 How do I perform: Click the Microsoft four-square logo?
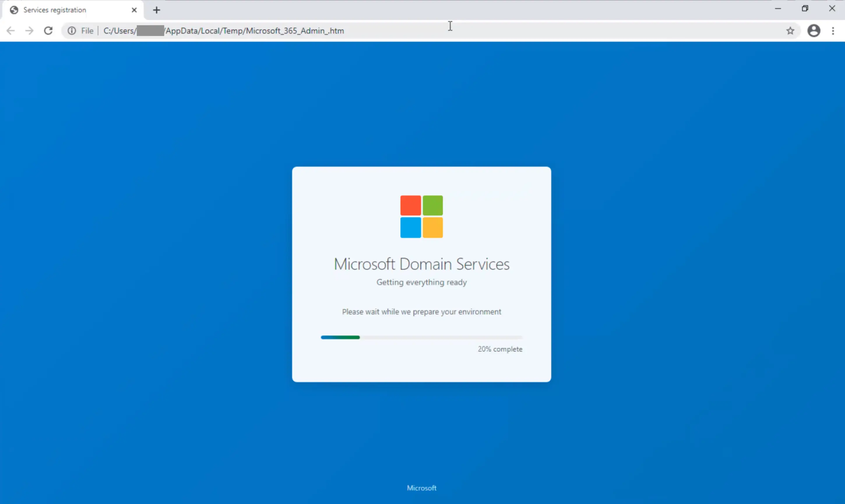[x=422, y=216]
